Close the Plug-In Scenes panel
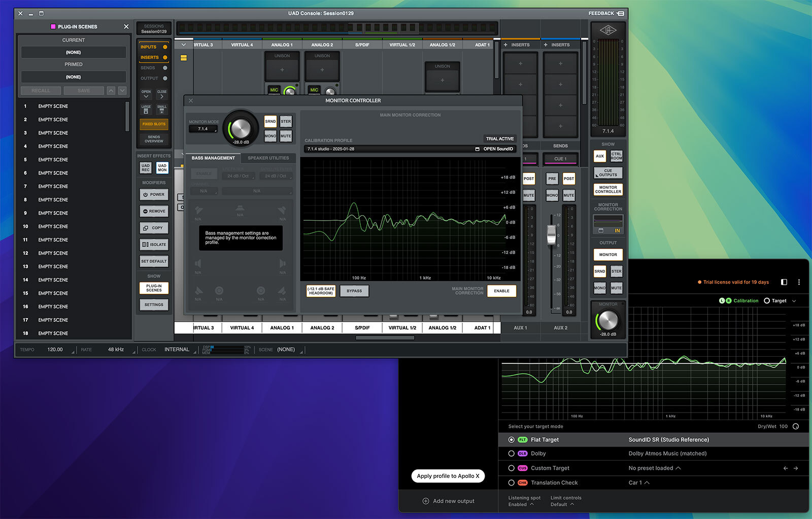 126,26
